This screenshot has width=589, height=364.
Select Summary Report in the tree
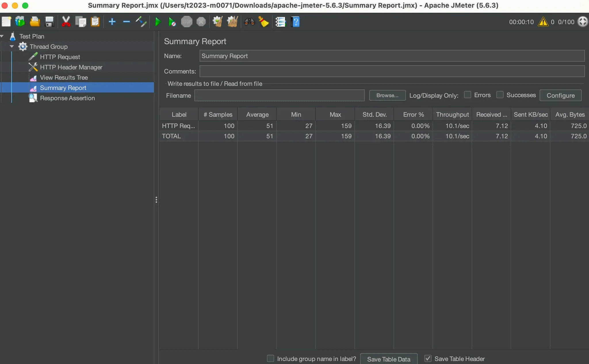click(x=63, y=88)
